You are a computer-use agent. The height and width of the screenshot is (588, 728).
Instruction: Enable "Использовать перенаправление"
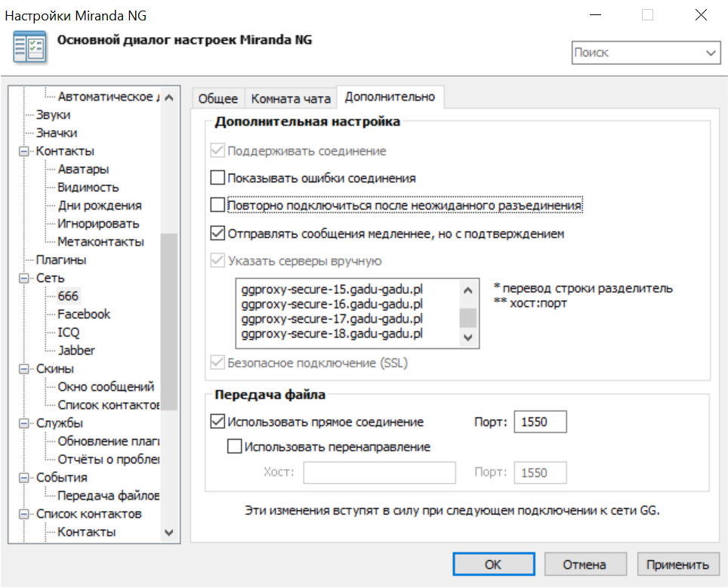click(233, 447)
